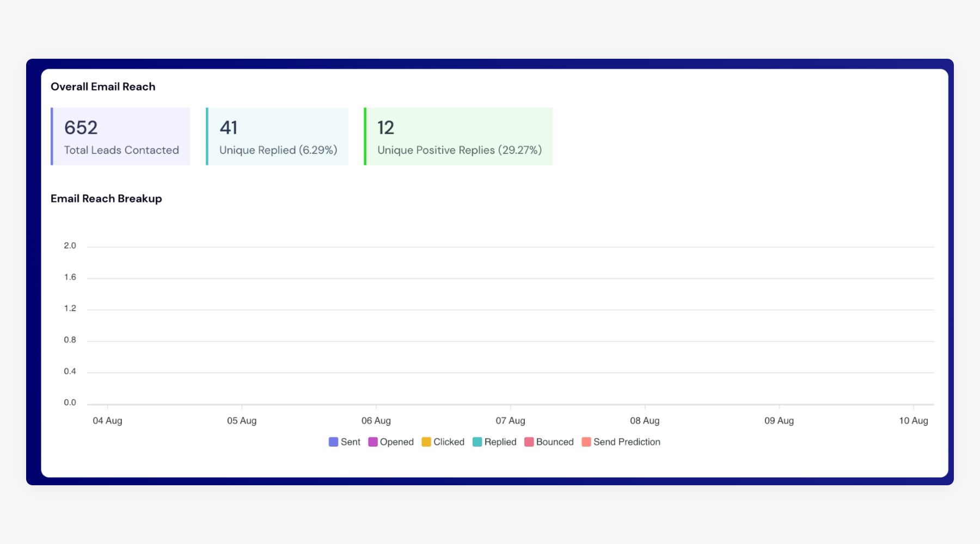Click the 0.8 y-axis value
Viewport: 980px width, 544px height.
tap(70, 340)
